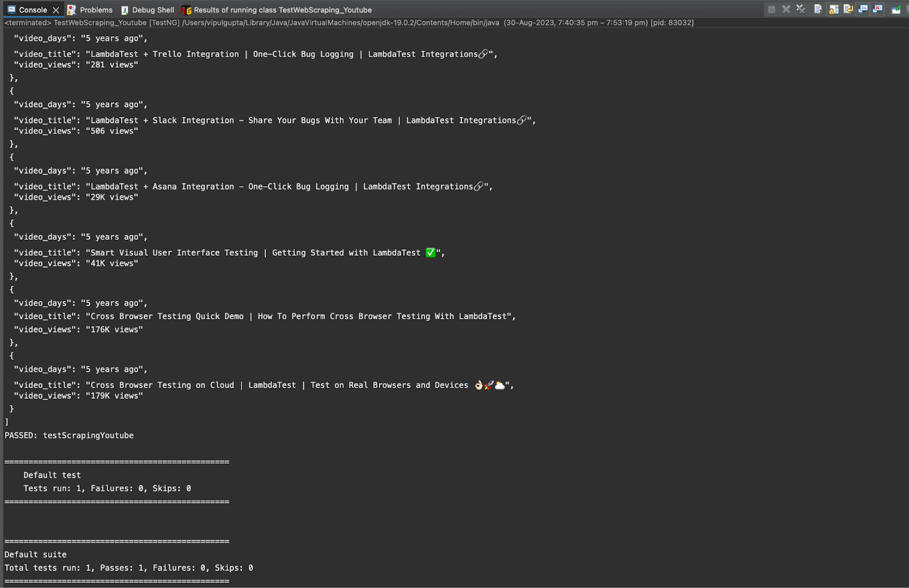Image resolution: width=909 pixels, height=588 pixels.
Task: Click the single-X Remove Launch icon
Action: click(x=786, y=9)
